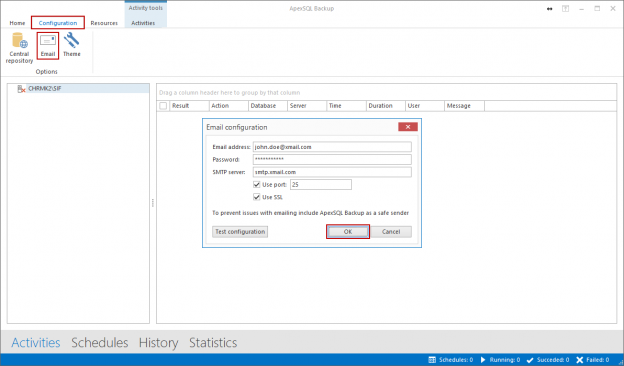Toggle the Use port checkbox
The width and height of the screenshot is (624, 366).
coord(256,185)
